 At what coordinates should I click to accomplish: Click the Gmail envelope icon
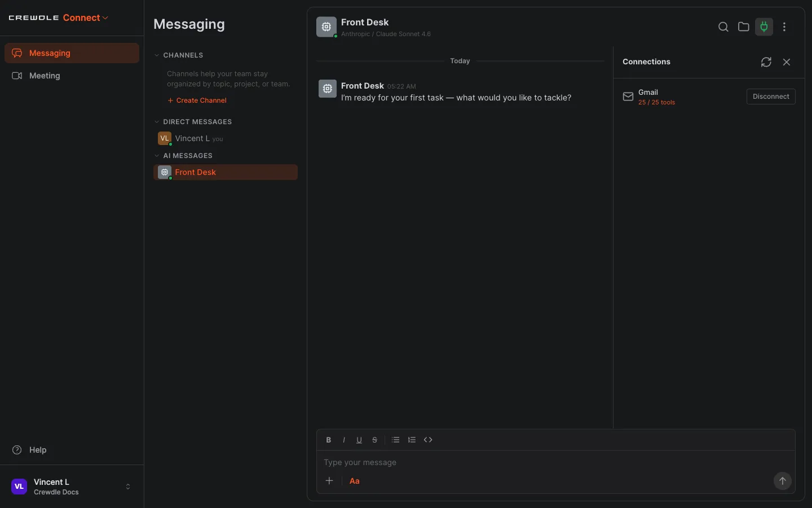[628, 97]
